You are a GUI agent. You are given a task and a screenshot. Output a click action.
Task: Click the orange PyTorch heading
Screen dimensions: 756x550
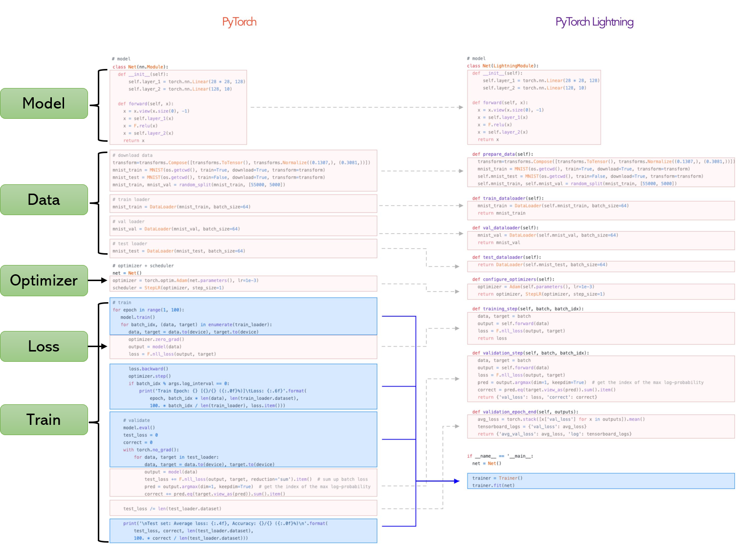(239, 22)
